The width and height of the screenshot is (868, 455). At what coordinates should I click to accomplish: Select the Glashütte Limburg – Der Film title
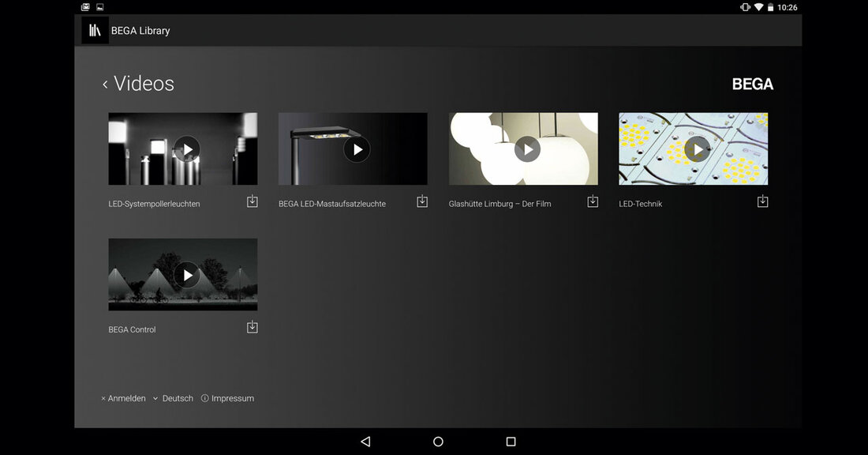coord(499,204)
